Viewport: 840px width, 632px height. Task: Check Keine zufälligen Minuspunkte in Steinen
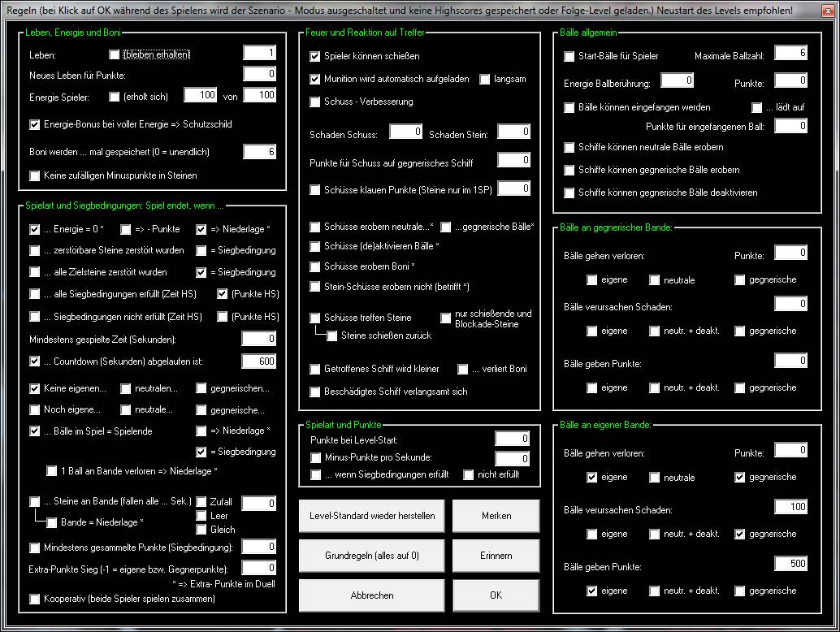click(x=35, y=175)
